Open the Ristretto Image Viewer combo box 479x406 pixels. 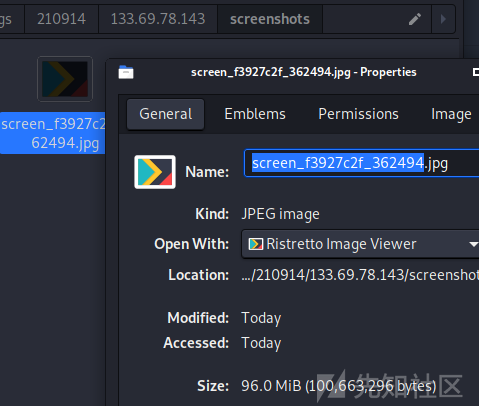click(360, 244)
